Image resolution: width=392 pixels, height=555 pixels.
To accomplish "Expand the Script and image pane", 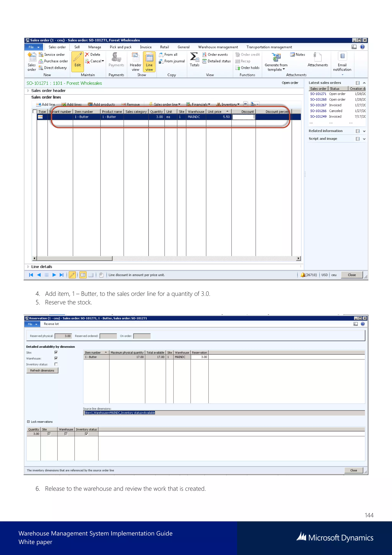I will coord(364,139).
